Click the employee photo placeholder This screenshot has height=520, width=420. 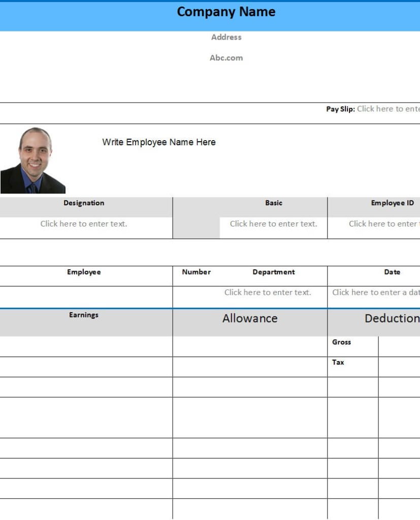[34, 159]
